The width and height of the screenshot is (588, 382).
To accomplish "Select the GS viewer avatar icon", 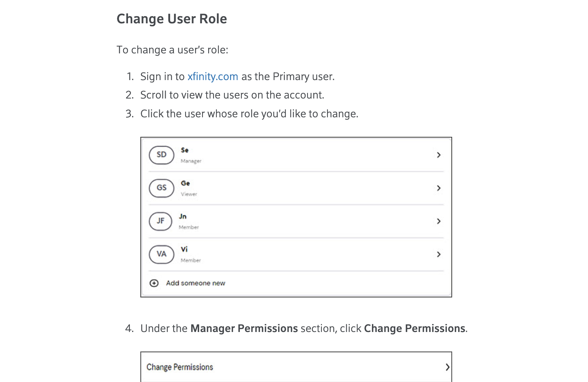I will [161, 188].
